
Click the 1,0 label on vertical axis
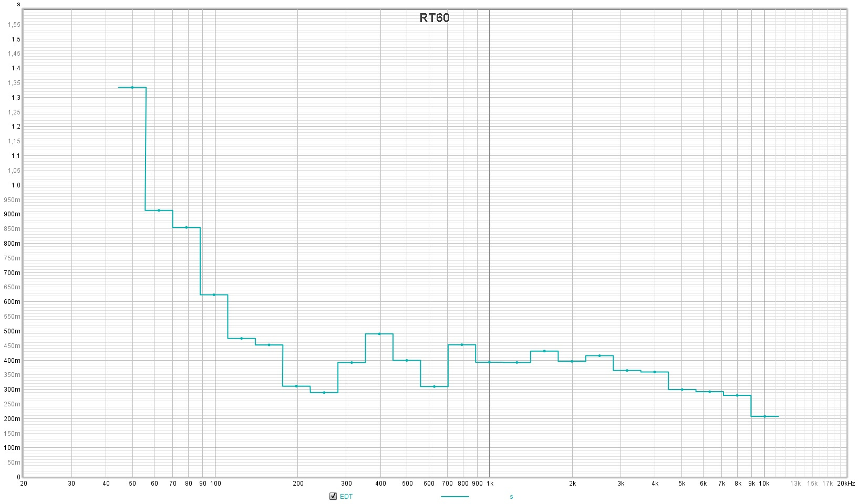point(16,185)
